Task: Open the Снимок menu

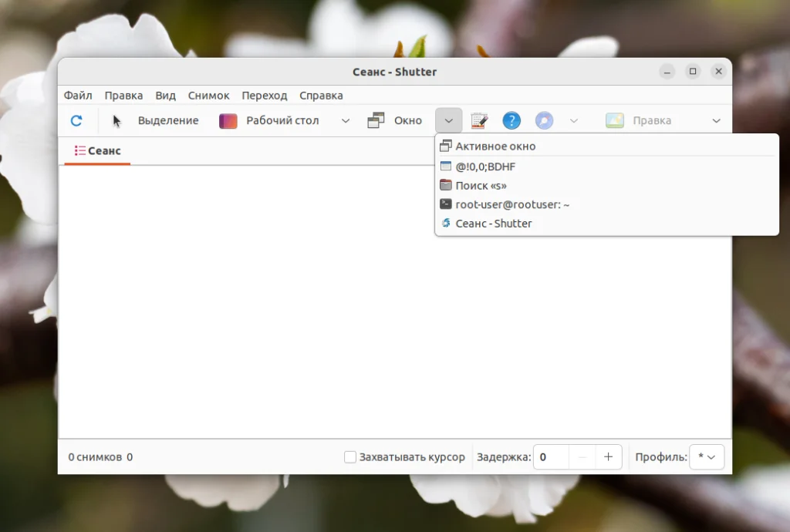Action: pyautogui.click(x=208, y=95)
